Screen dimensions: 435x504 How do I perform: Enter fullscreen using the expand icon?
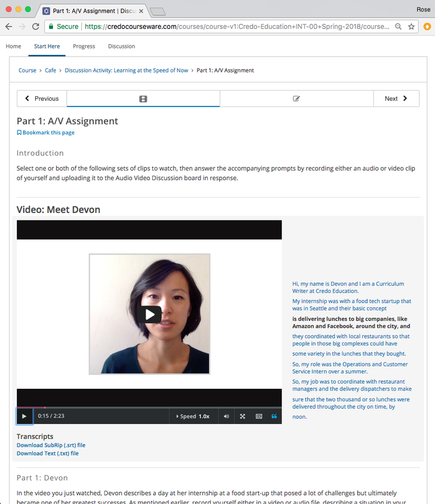coord(242,416)
